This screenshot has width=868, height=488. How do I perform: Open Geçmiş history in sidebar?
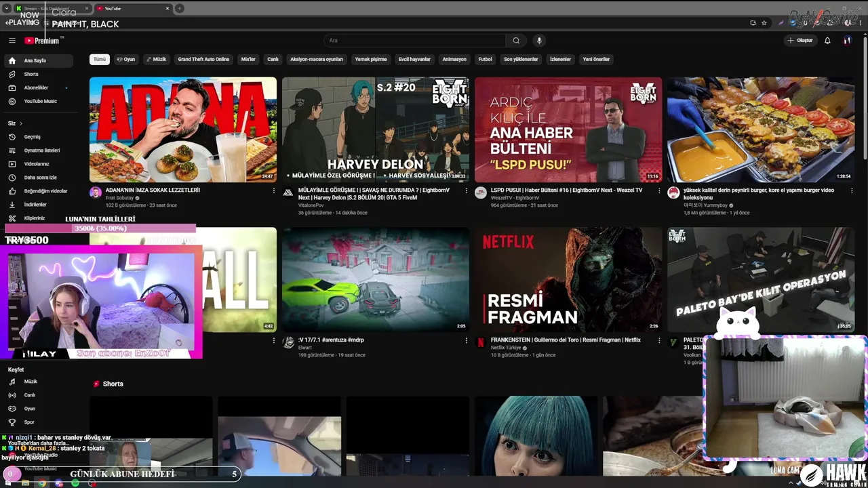39,137
